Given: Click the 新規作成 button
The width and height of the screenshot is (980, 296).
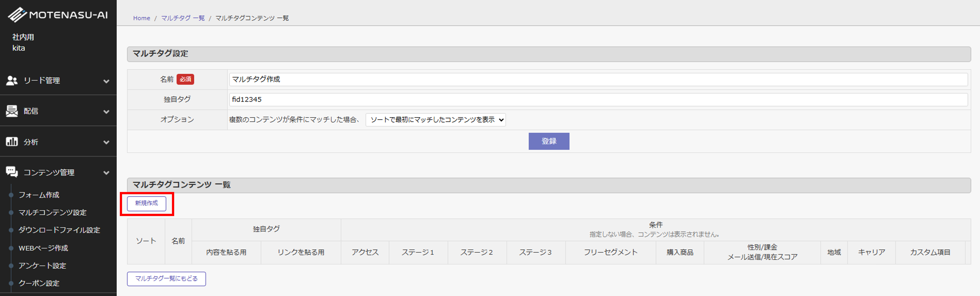Looking at the screenshot, I should 147,203.
